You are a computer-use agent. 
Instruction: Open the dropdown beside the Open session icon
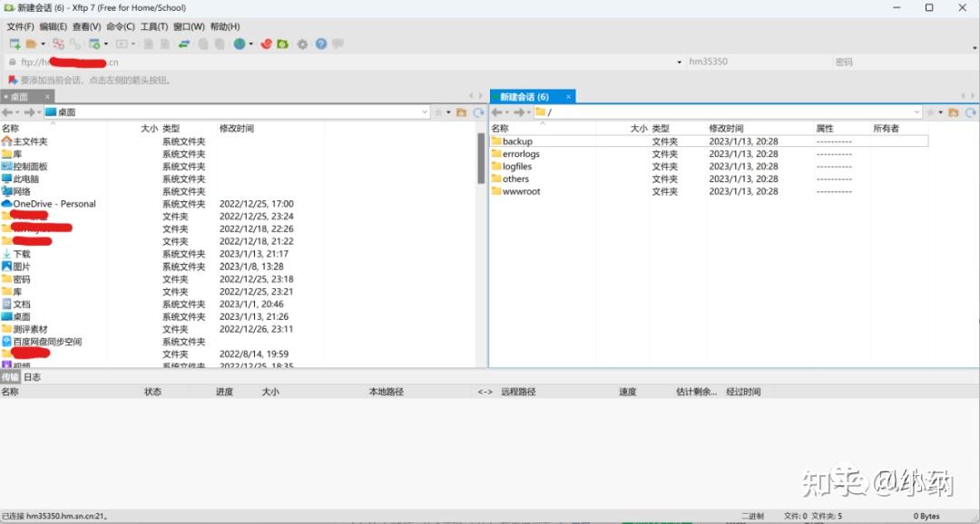[44, 44]
